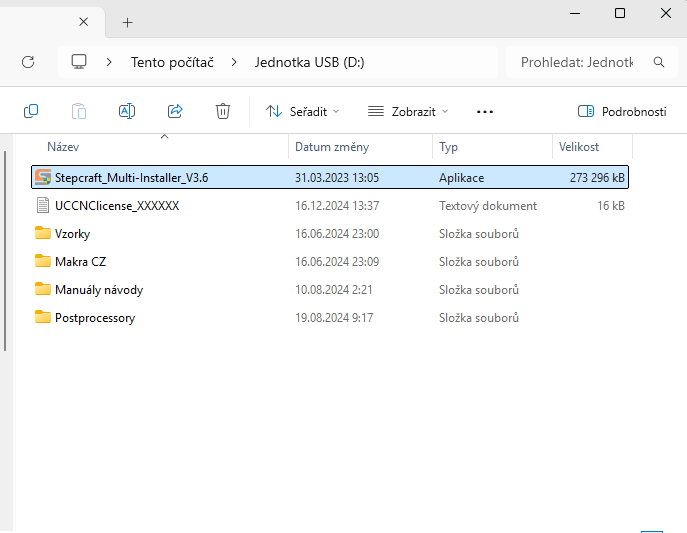
Task: Sort by Název column header
Action: (63, 147)
